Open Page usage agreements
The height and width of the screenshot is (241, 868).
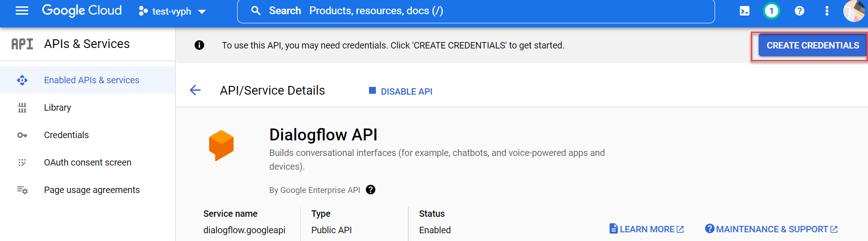coord(92,190)
